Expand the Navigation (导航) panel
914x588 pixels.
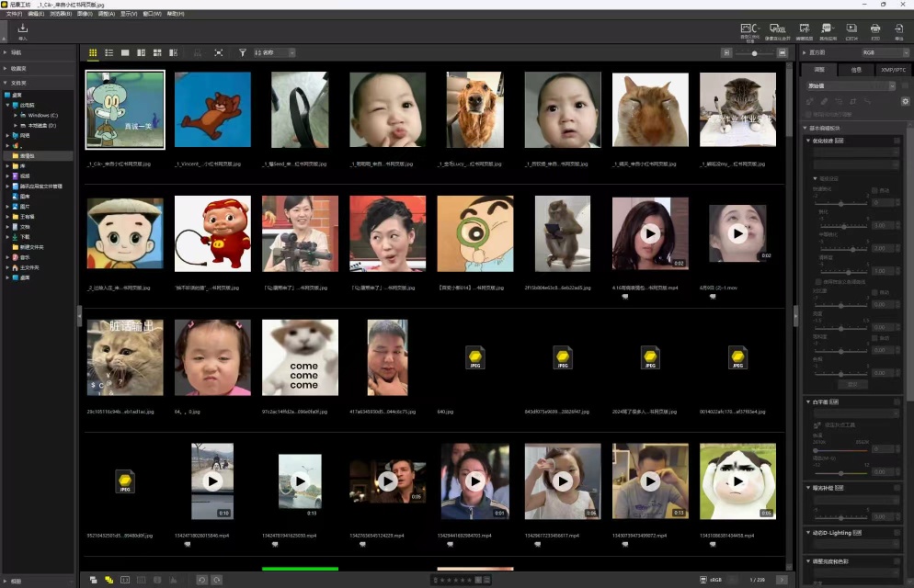pos(6,52)
